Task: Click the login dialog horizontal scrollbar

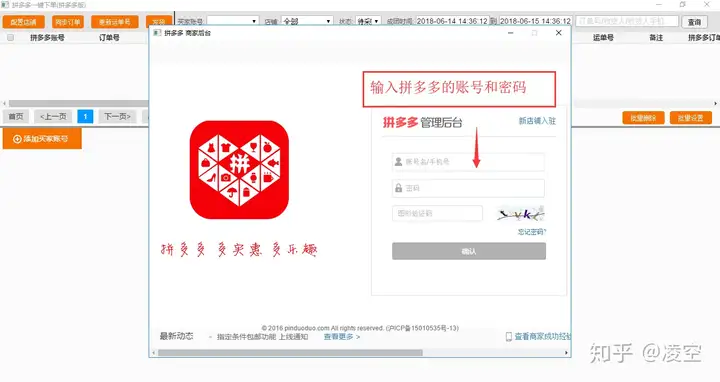Action: pos(290,353)
